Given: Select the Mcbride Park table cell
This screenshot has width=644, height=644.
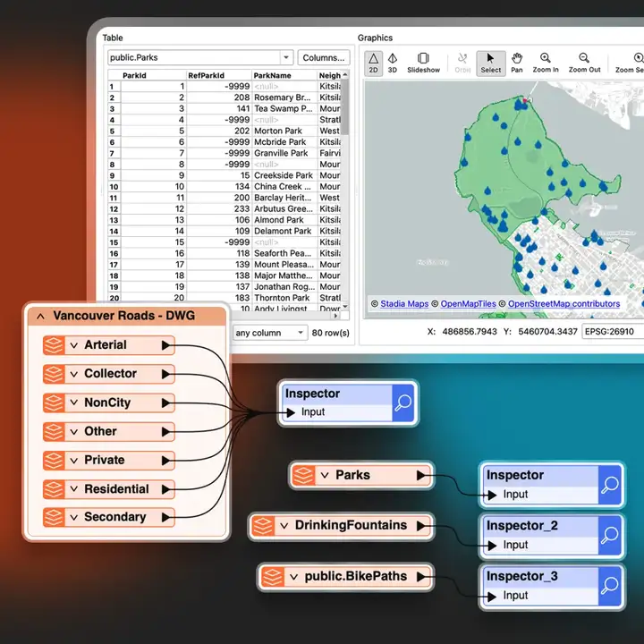Looking at the screenshot, I should point(284,142).
